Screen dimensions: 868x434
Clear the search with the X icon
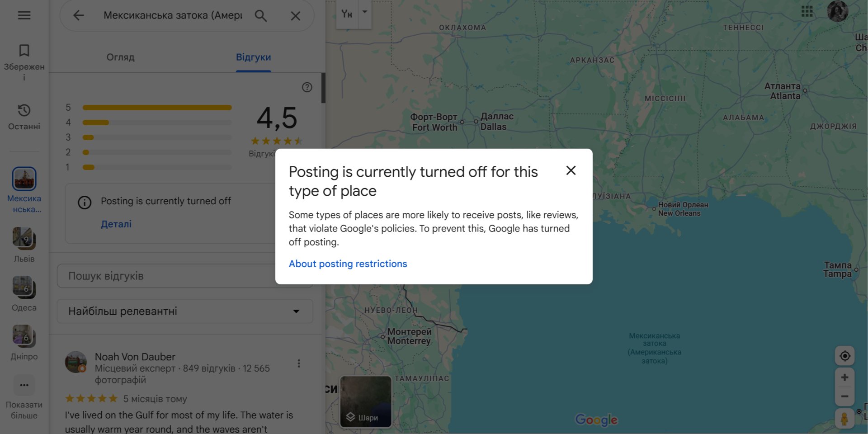point(296,16)
